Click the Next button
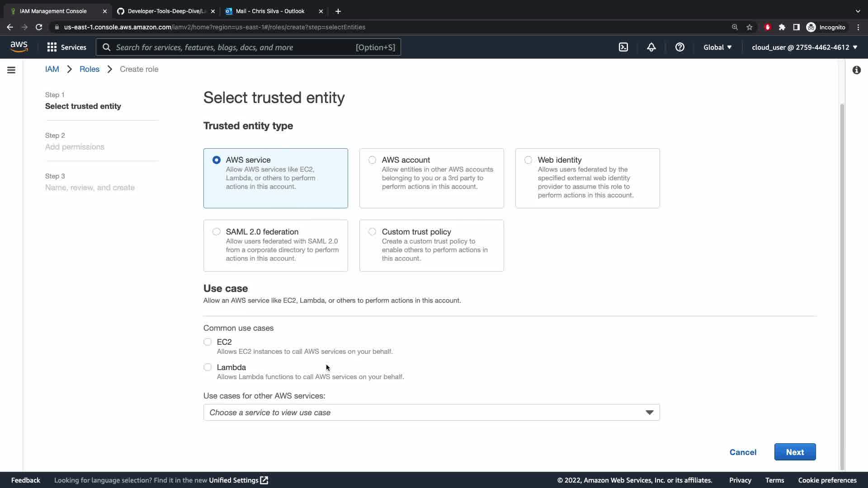 coord(794,452)
